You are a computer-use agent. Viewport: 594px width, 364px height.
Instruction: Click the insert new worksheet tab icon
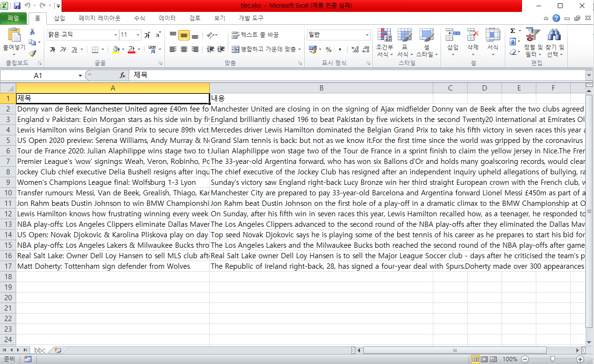pyautogui.click(x=58, y=350)
